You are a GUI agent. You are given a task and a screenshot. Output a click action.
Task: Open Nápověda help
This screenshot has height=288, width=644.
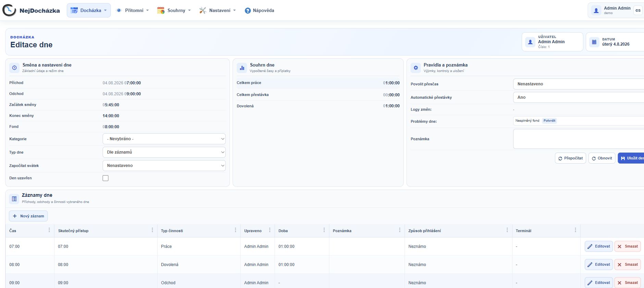(260, 10)
